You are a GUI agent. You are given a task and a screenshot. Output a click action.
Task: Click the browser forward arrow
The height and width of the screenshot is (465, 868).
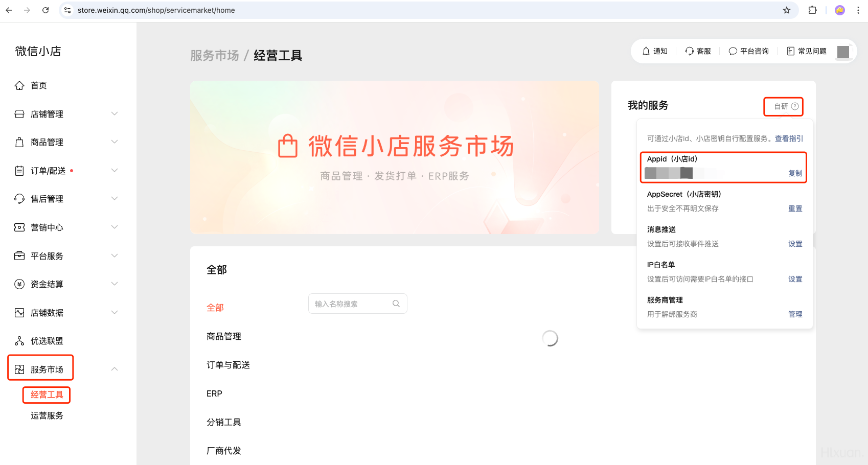click(27, 10)
